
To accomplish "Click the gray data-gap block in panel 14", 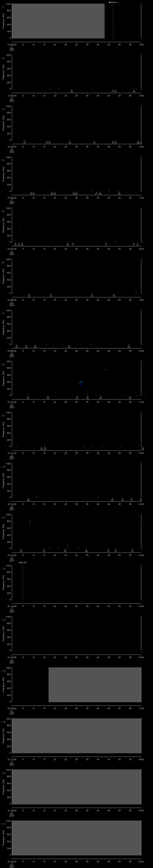I will coord(95,685).
